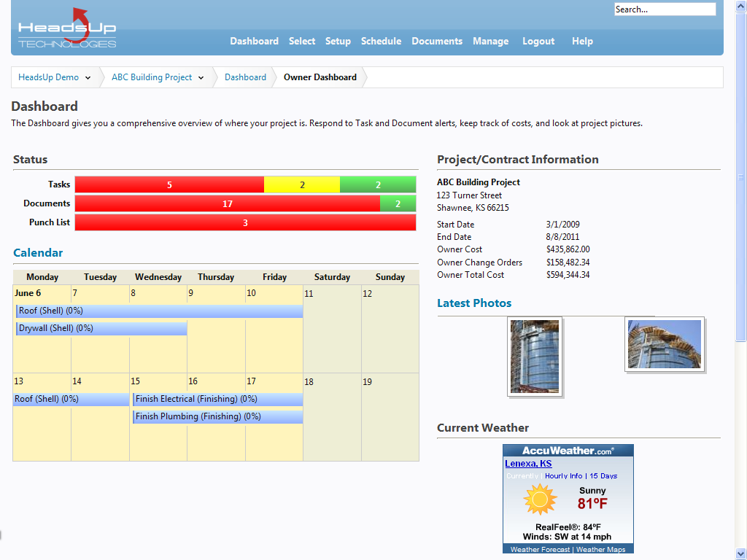Open the Lenexa, KS weather link
The height and width of the screenshot is (560, 747).
pos(528,464)
